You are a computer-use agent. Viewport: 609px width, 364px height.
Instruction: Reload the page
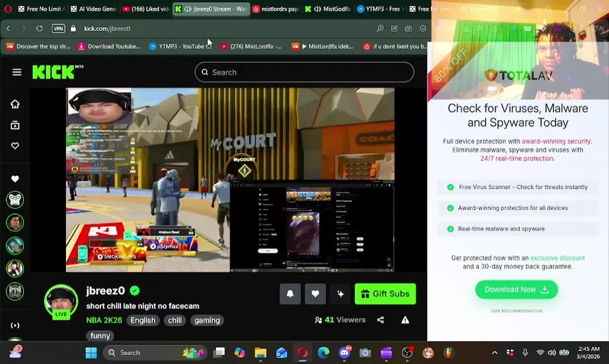pyautogui.click(x=39, y=28)
